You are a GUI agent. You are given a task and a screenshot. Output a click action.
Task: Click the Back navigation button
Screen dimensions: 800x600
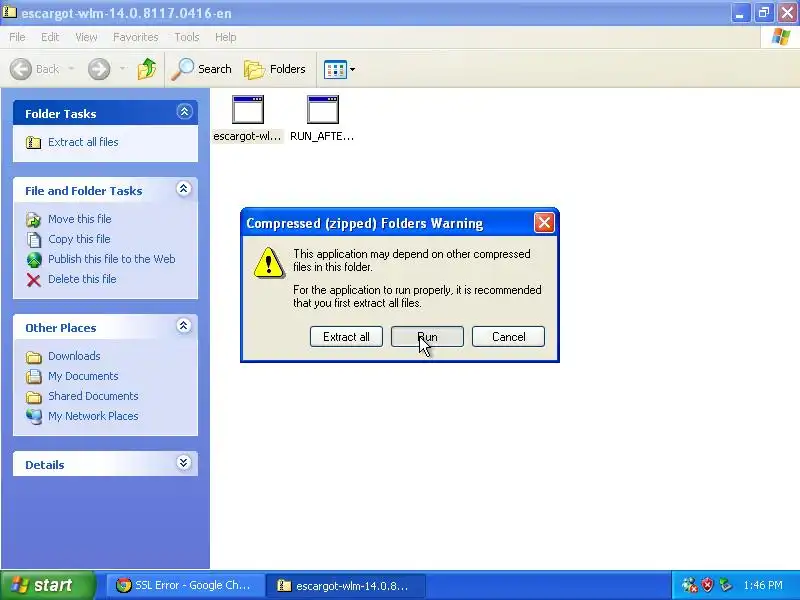(x=35, y=69)
